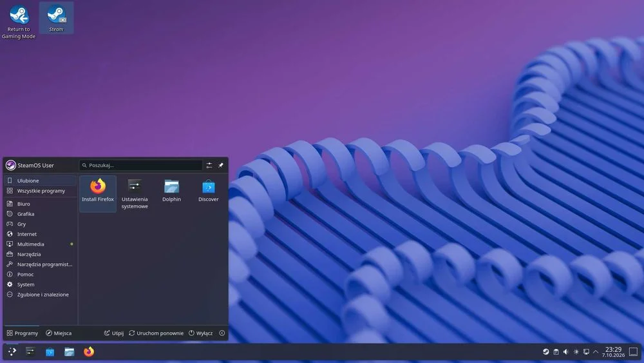Open the Biuro category
Viewport: 644px width, 363px height.
(40, 204)
